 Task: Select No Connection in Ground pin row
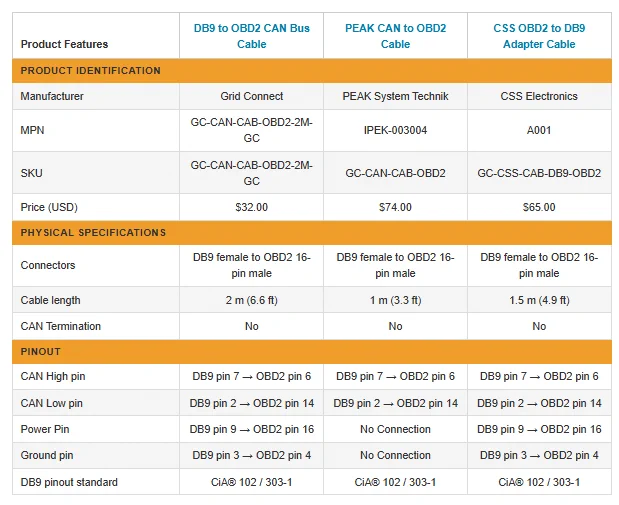pos(395,455)
